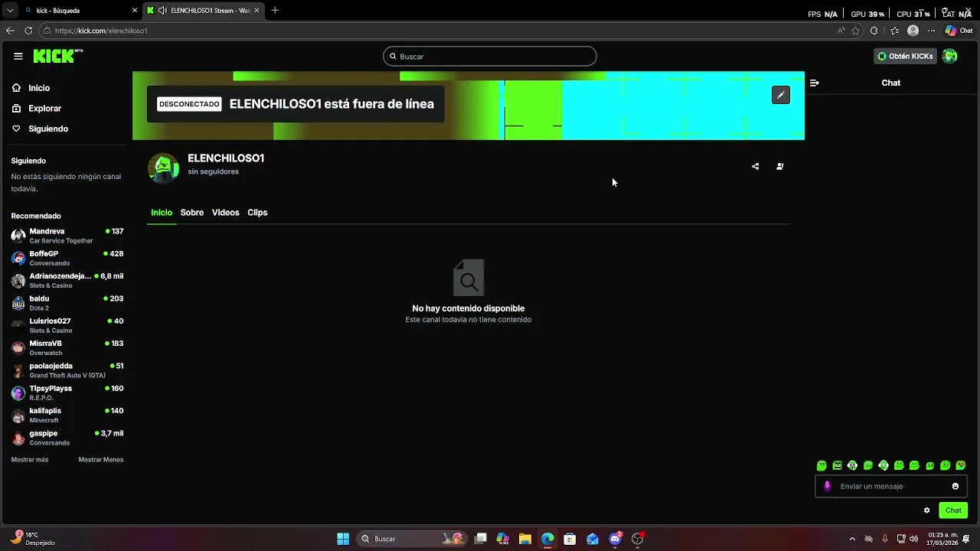Switch to the Sobre tab

[192, 213]
